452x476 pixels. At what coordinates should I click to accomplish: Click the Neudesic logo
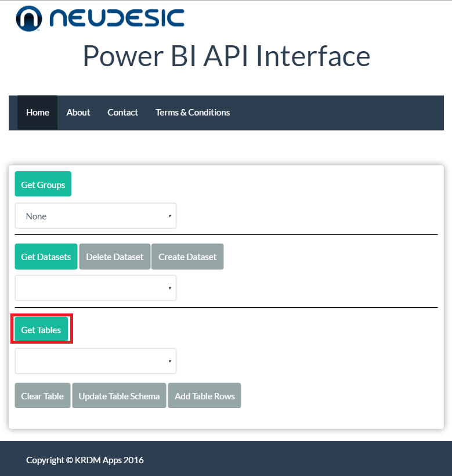[x=100, y=19]
